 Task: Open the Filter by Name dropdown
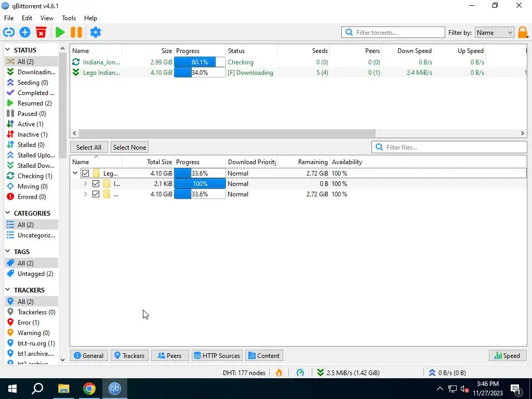pyautogui.click(x=495, y=33)
